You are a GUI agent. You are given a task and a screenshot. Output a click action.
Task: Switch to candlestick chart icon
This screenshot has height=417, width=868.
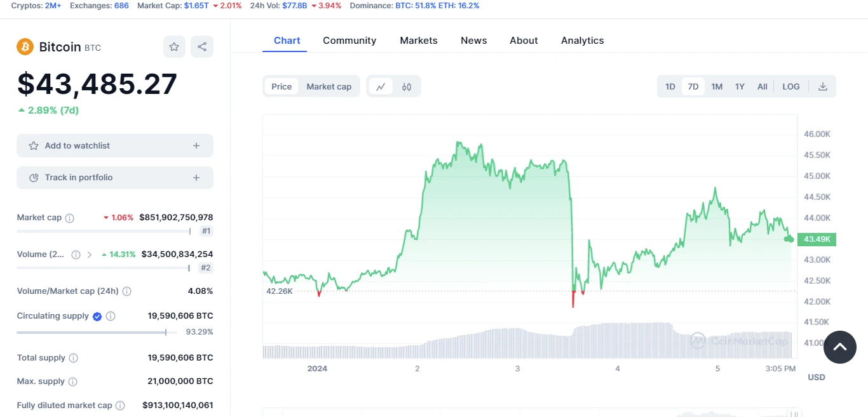coord(407,87)
